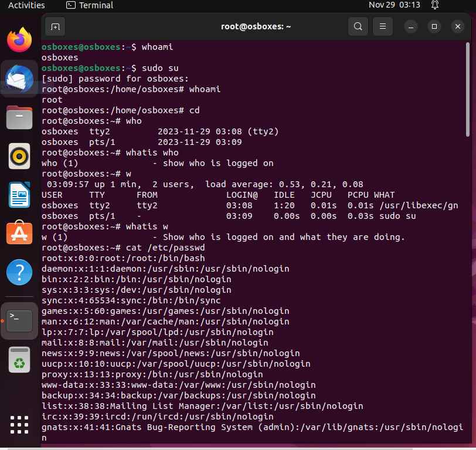Viewport: 476px width, 450px height.
Task: Show Applications grid in the dock
Action: tap(19, 424)
